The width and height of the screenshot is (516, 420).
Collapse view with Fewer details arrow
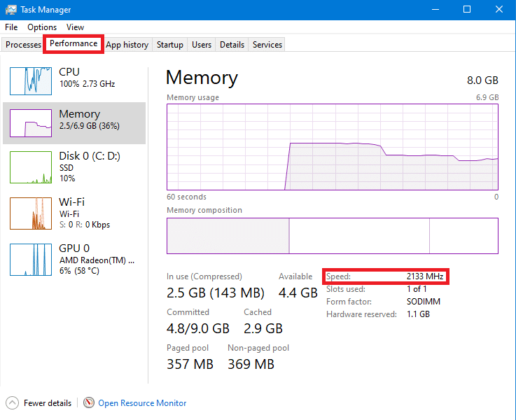click(x=13, y=403)
